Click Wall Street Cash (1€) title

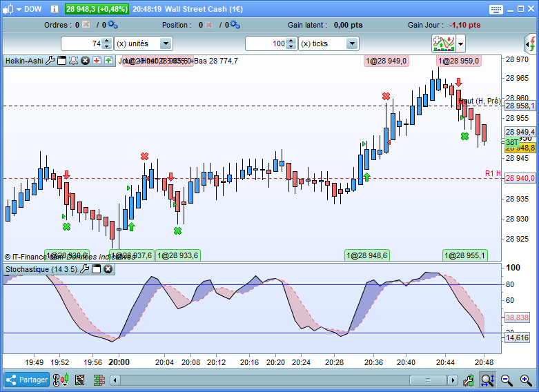pyautogui.click(x=204, y=9)
